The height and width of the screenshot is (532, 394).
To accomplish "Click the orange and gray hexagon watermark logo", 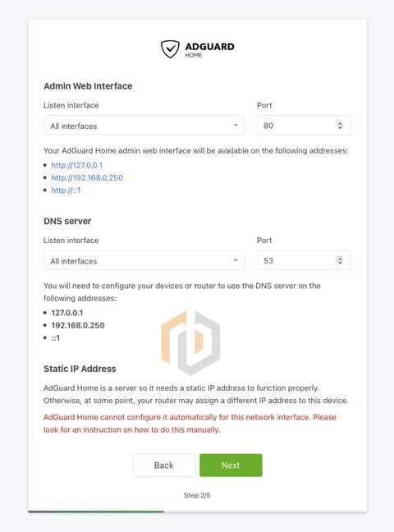I will pos(190,342).
